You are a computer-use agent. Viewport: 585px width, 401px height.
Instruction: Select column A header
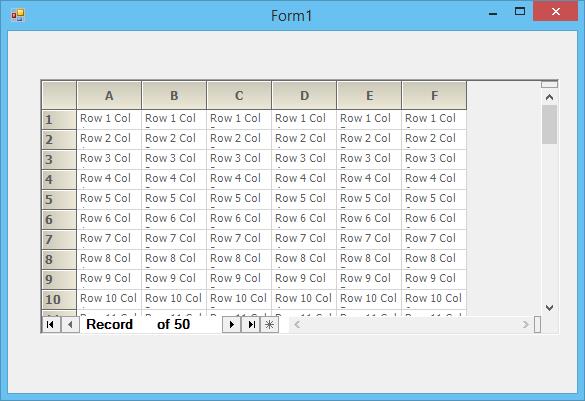point(109,95)
